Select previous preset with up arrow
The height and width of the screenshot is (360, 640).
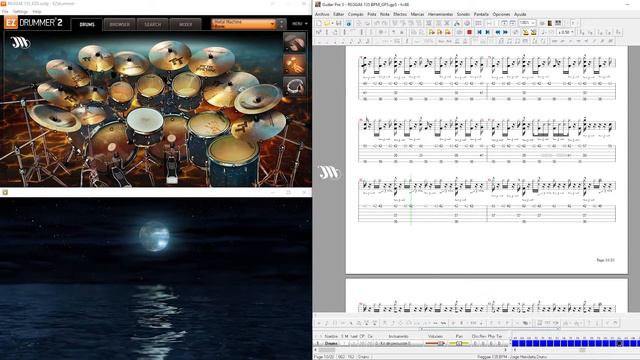[281, 21]
